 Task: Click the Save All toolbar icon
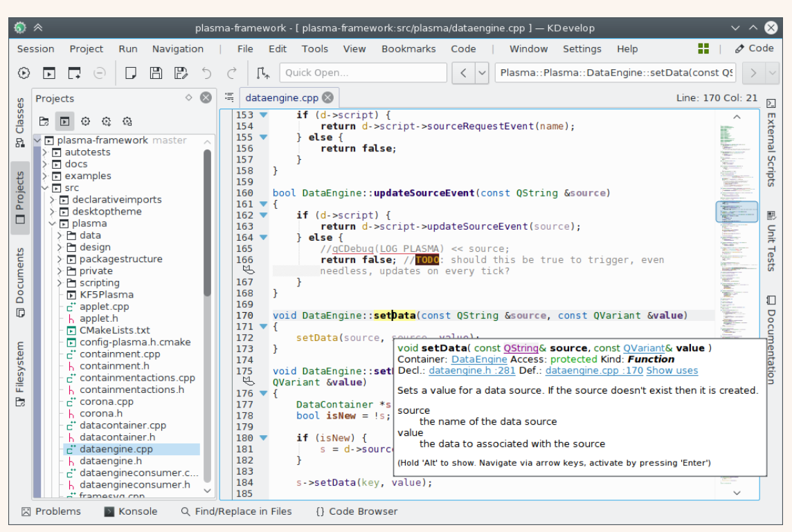point(181,73)
